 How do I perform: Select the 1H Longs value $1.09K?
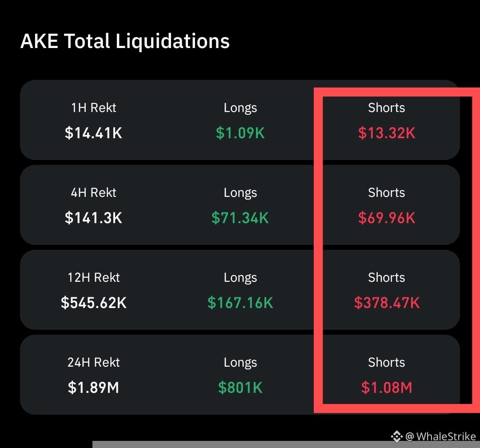pos(240,133)
